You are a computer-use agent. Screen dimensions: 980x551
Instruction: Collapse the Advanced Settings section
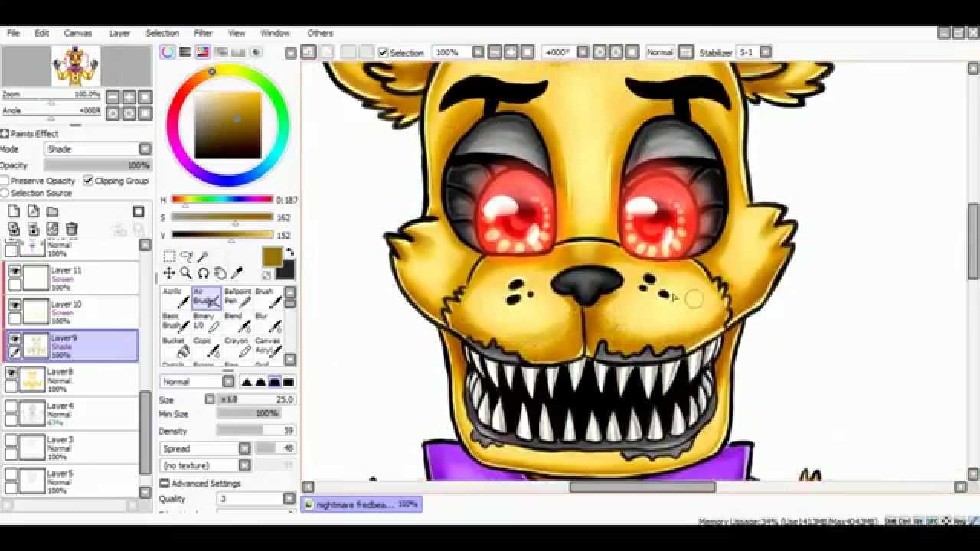click(164, 484)
